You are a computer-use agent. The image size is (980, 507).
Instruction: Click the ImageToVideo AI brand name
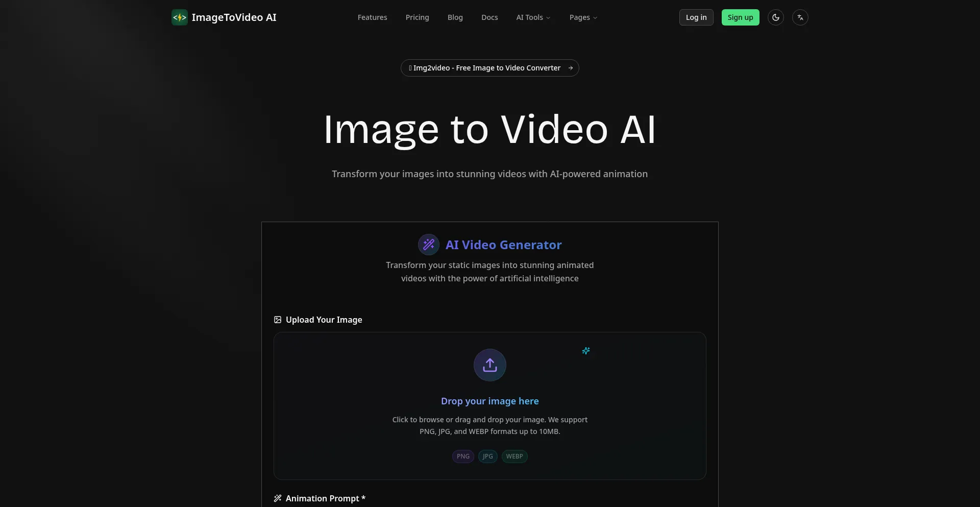234,17
